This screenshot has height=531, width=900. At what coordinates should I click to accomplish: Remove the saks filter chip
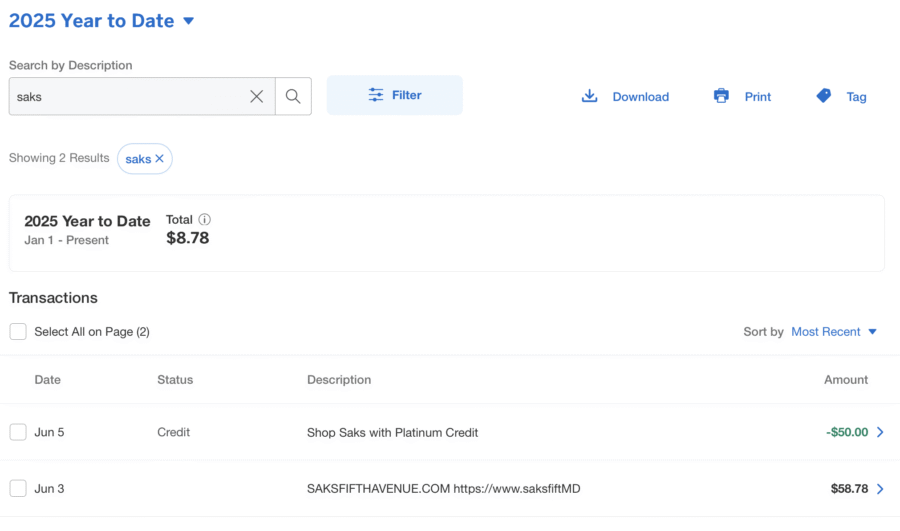point(159,159)
